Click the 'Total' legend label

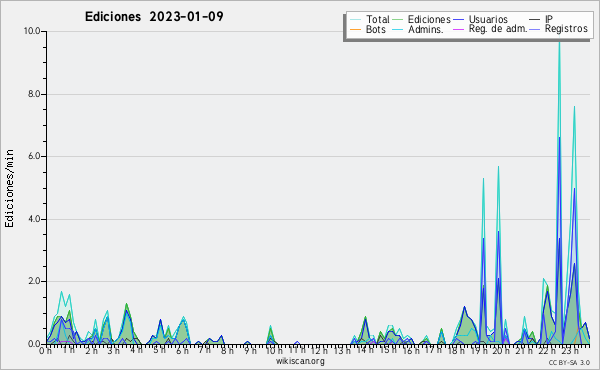tap(377, 19)
